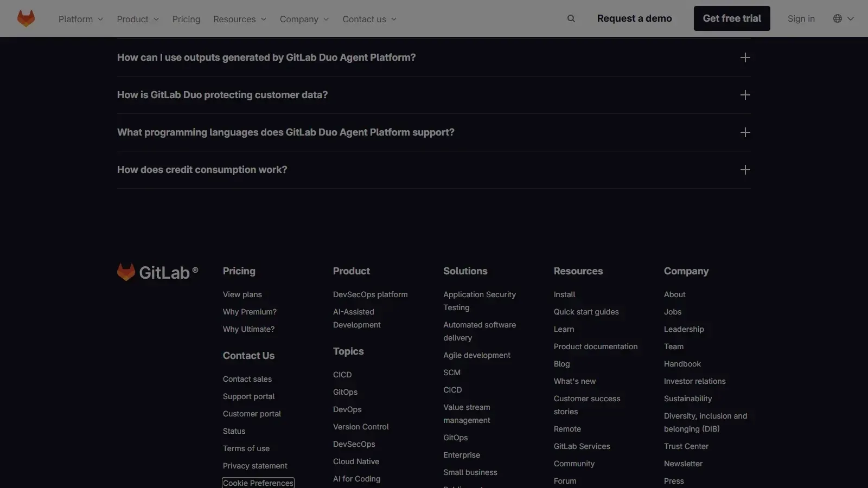
Task: Open Automated software delivery link
Action: tap(480, 331)
